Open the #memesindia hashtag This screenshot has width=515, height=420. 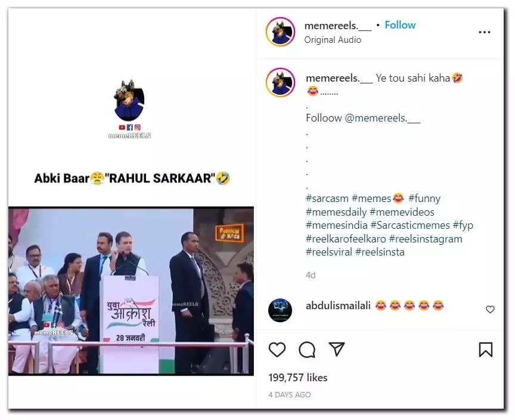(x=336, y=225)
